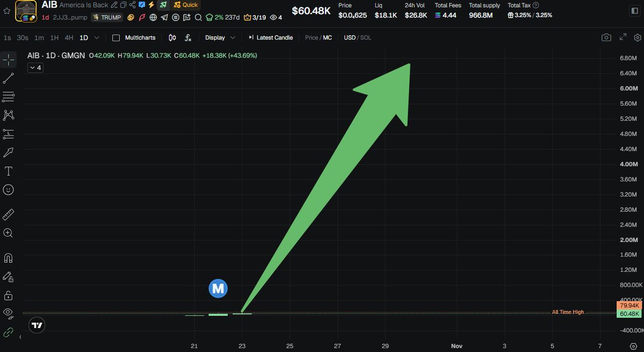
Task: Change the candlestick chart type icon
Action: coord(172,38)
